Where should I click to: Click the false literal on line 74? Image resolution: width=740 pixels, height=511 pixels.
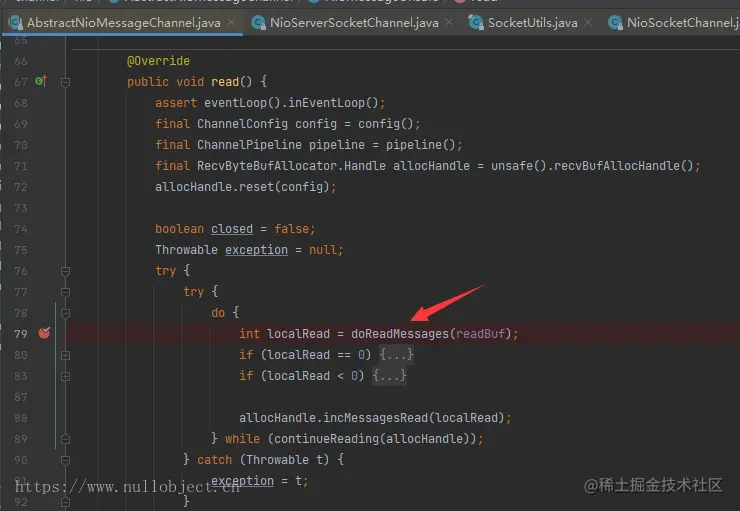[x=291, y=229]
